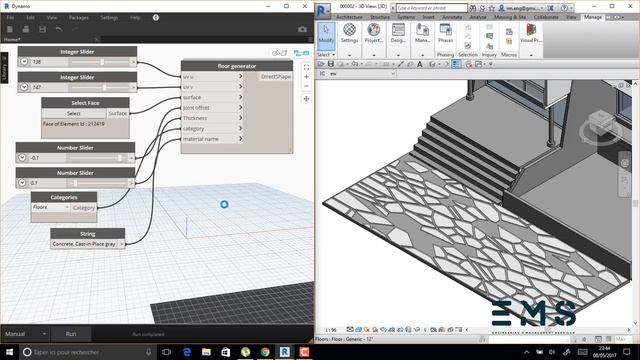
Task: Click the info circle icon in Dynamo menu bar
Action: (x=156, y=18)
